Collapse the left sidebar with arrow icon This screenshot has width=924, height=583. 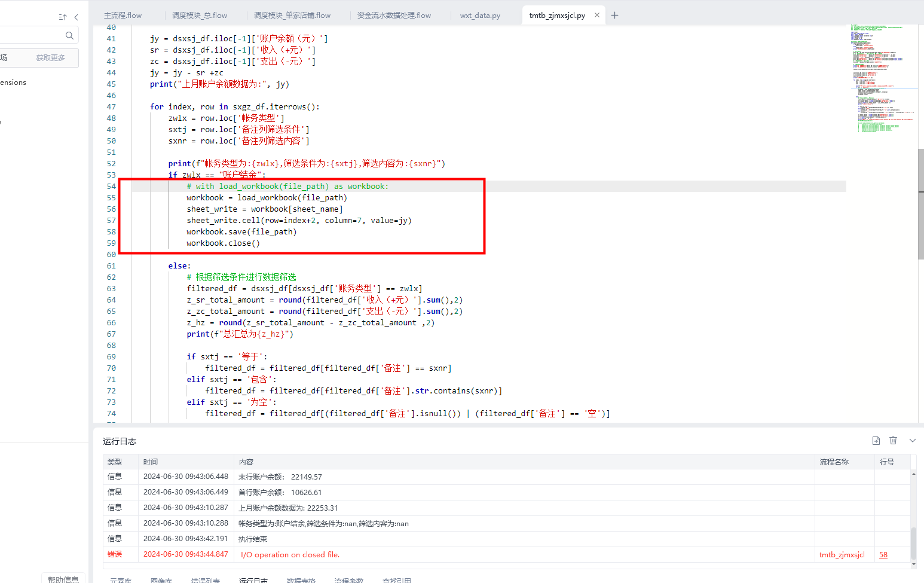point(76,17)
